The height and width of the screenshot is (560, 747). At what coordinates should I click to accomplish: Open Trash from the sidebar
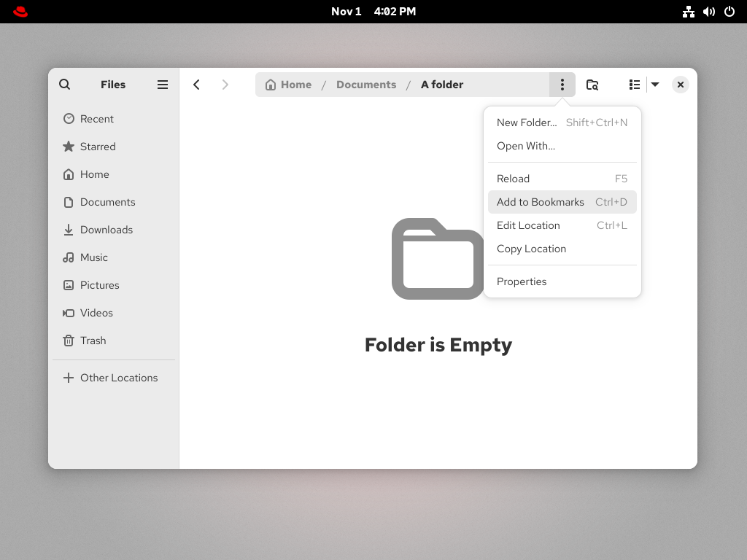(93, 341)
